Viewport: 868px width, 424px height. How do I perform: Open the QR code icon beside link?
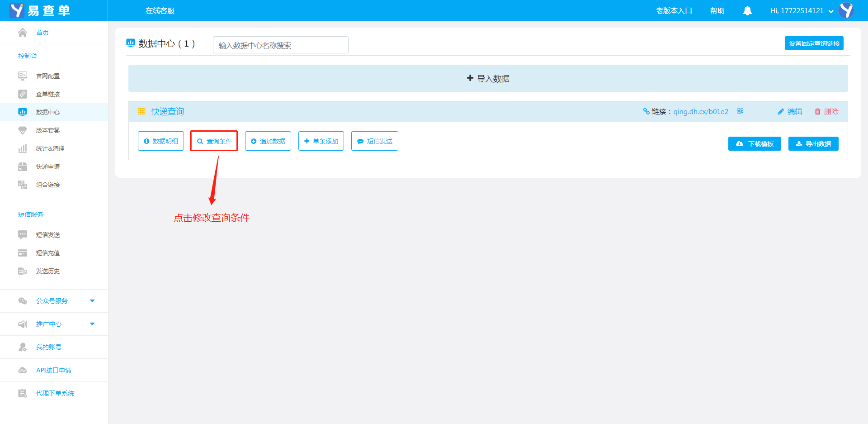740,111
